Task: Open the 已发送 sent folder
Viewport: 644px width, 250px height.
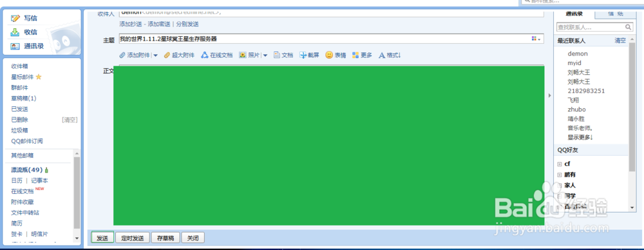Action: (20, 109)
